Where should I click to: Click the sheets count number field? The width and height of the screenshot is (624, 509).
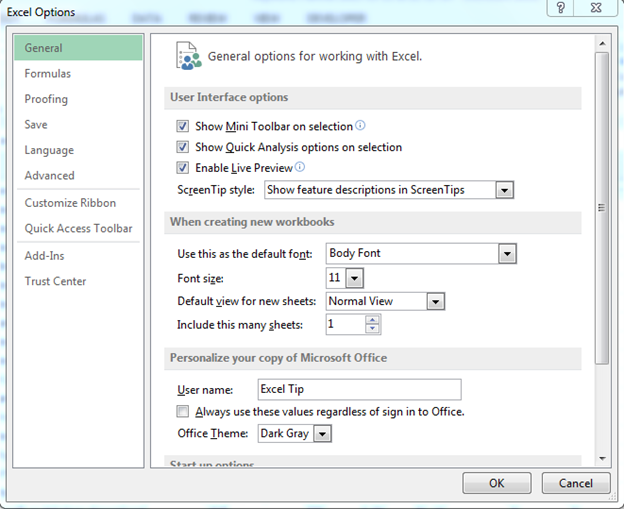click(345, 324)
